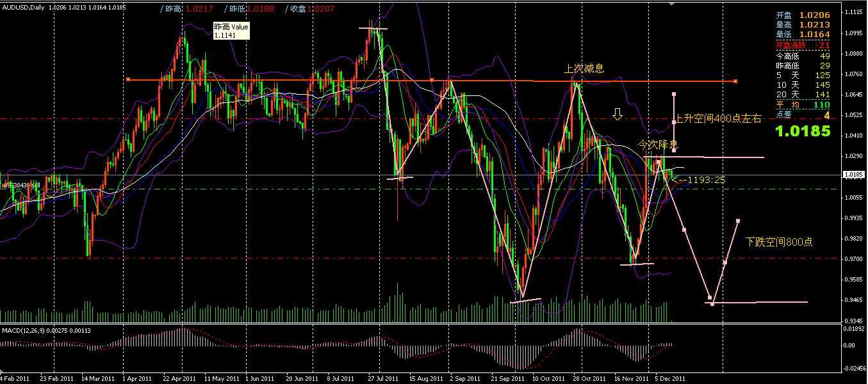Viewport: 868px width, 384px height.
Task: Click the 0.01892 MACD scale value
Action: 855,330
